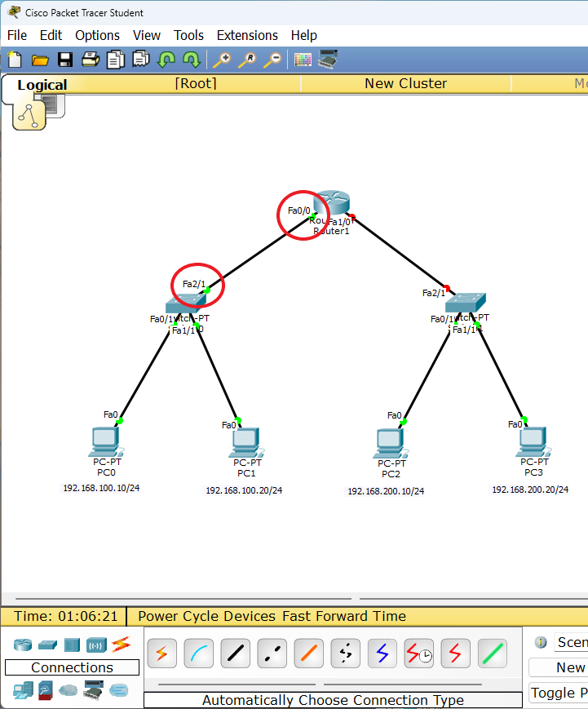The image size is (588, 709).
Task: Select the left switch device
Action: (186, 303)
